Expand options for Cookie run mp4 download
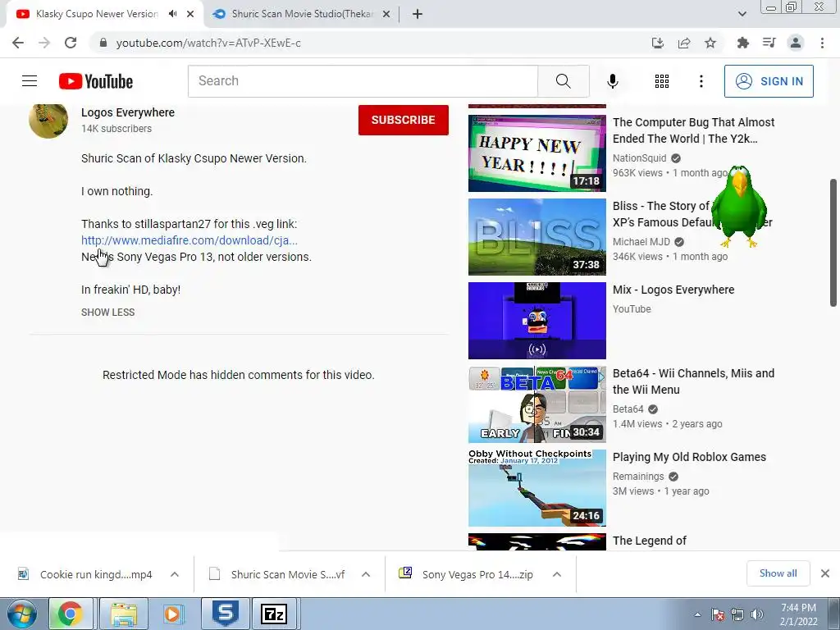This screenshot has width=840, height=630. pos(175,574)
